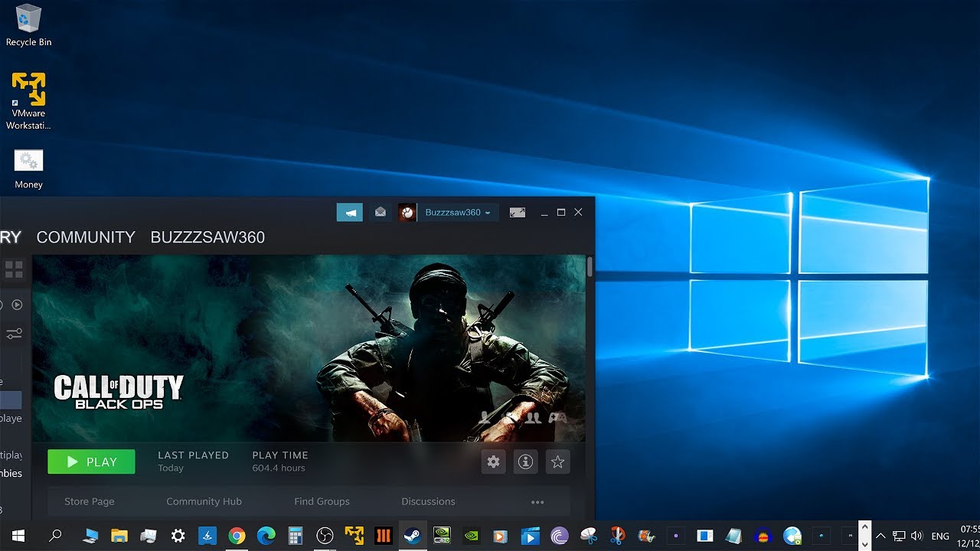Click the controller support icon on banner
This screenshot has width=980, height=551.
pos(557,417)
